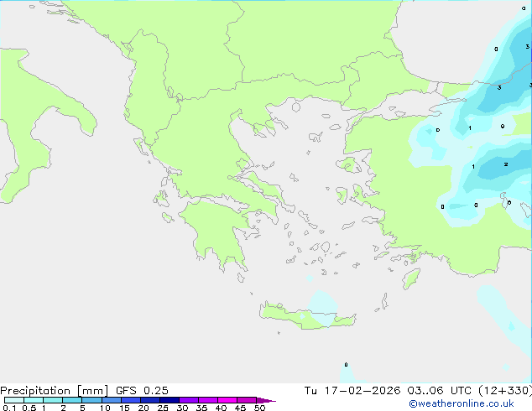Click legend swatch between 40 and 45
The width and height of the screenshot is (532, 411).
(227, 400)
